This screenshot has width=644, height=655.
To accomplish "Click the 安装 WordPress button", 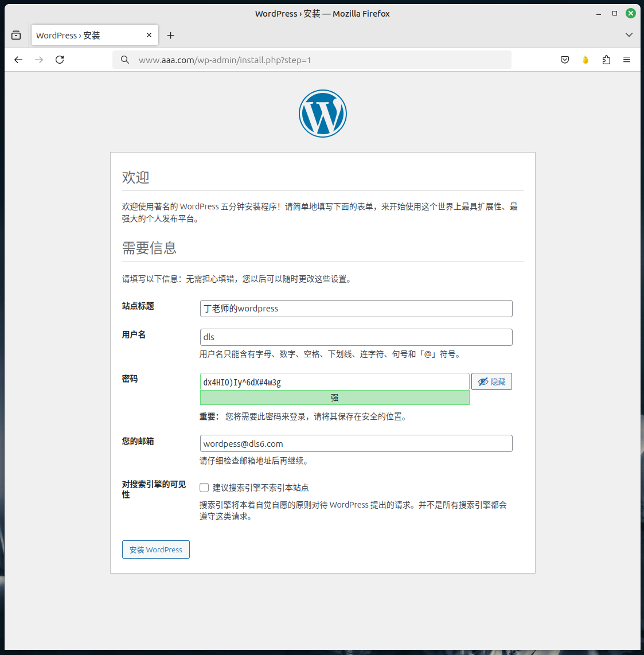I will 156,549.
